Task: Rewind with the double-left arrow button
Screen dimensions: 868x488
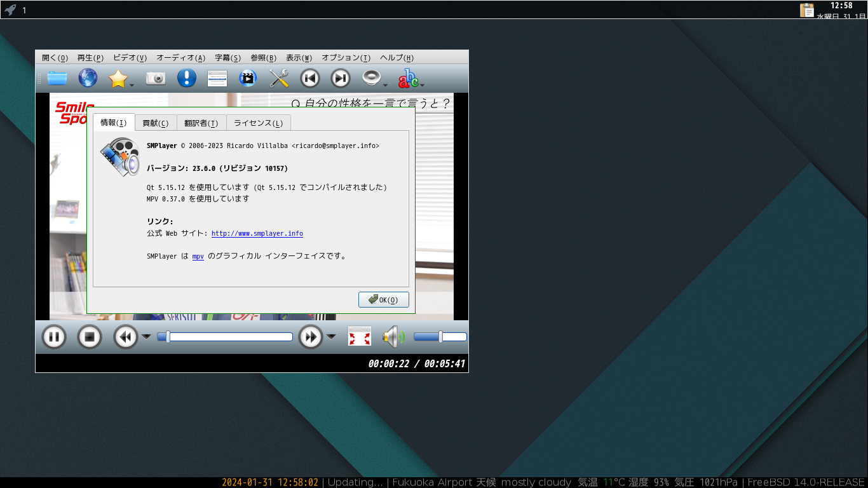Action: pyautogui.click(x=126, y=337)
